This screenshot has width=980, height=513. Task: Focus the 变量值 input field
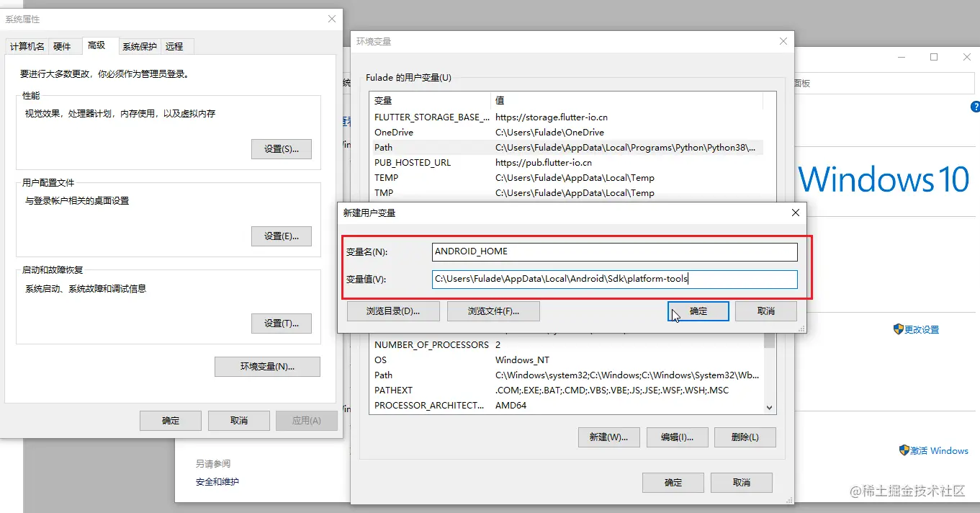tap(615, 279)
